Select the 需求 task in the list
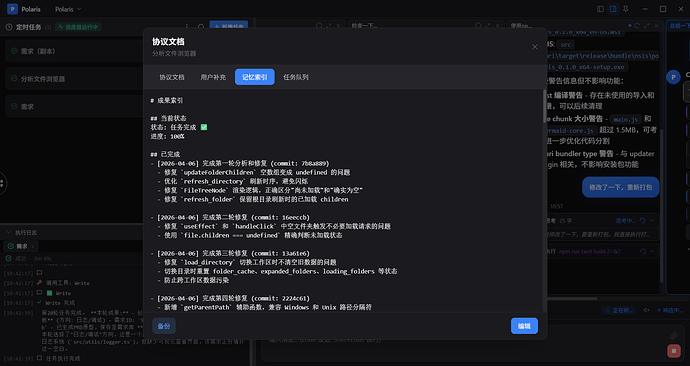The height and width of the screenshot is (366, 690). tap(73, 106)
